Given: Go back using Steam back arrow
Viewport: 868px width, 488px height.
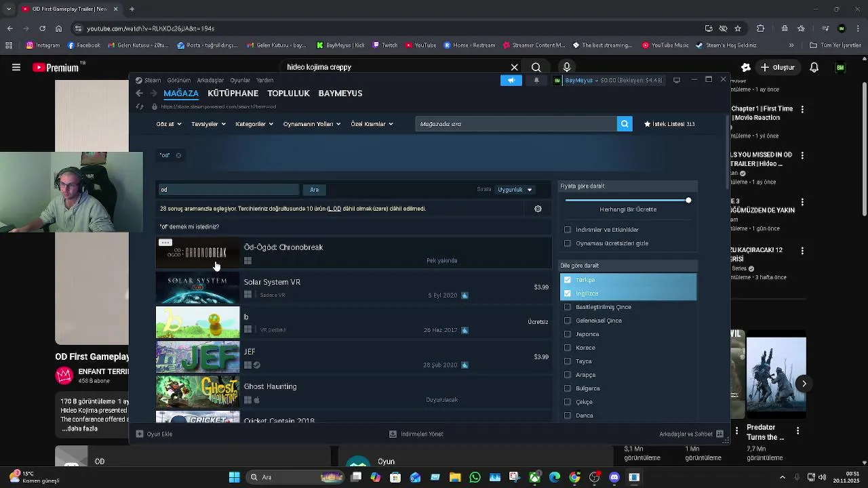Looking at the screenshot, I should [140, 94].
